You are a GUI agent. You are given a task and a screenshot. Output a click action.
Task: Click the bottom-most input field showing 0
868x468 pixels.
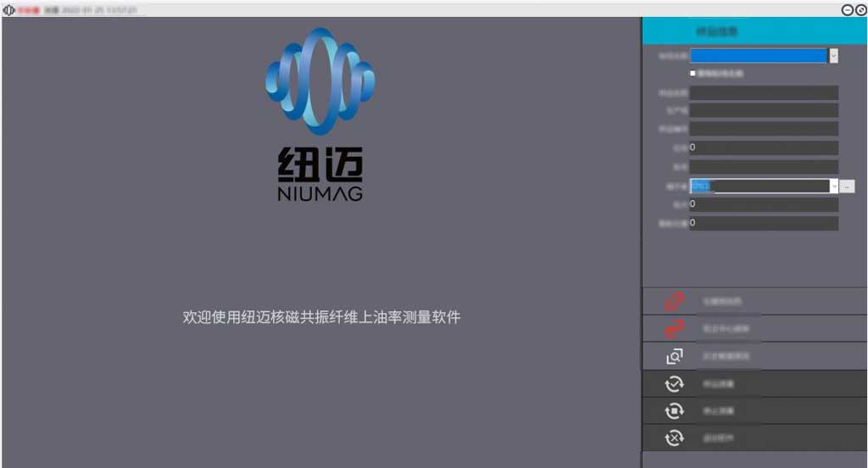pos(764,223)
